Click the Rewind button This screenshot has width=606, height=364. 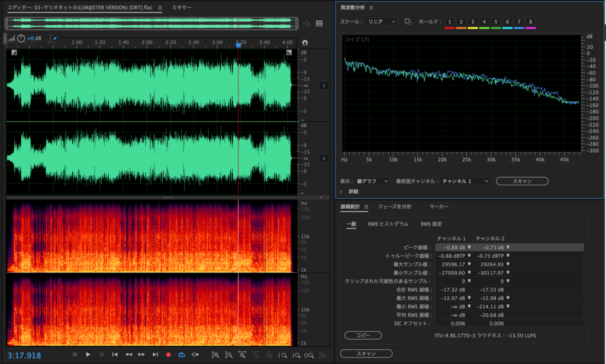pos(128,355)
